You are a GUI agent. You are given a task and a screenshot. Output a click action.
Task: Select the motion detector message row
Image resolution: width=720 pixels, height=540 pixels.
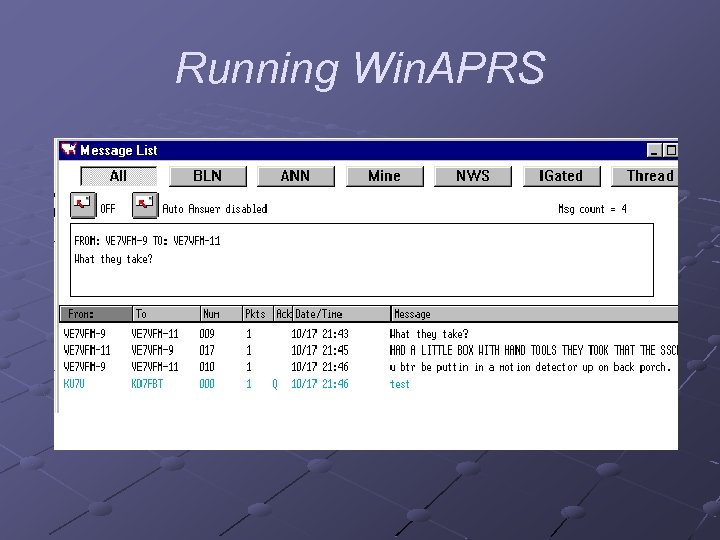(369, 367)
